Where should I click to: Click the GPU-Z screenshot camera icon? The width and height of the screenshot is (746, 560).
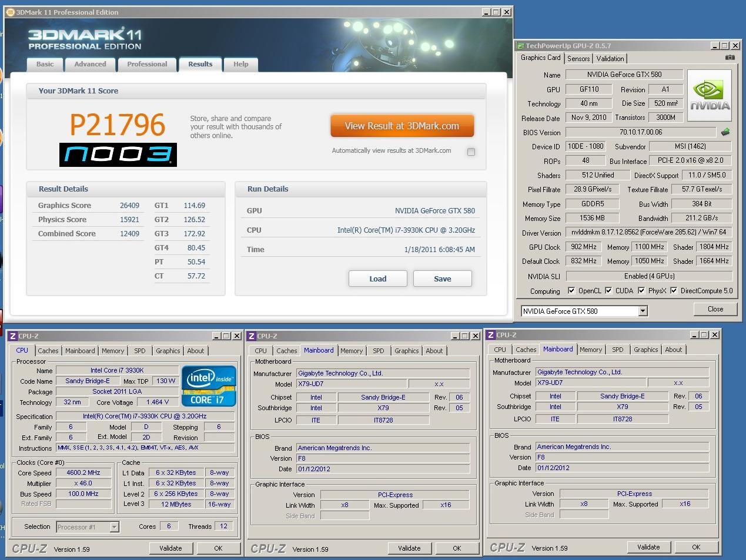click(730, 58)
